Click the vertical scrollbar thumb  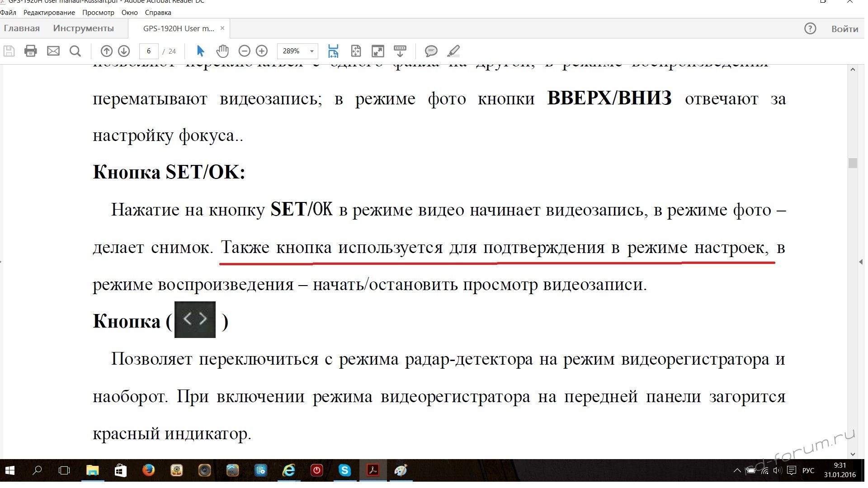(853, 163)
